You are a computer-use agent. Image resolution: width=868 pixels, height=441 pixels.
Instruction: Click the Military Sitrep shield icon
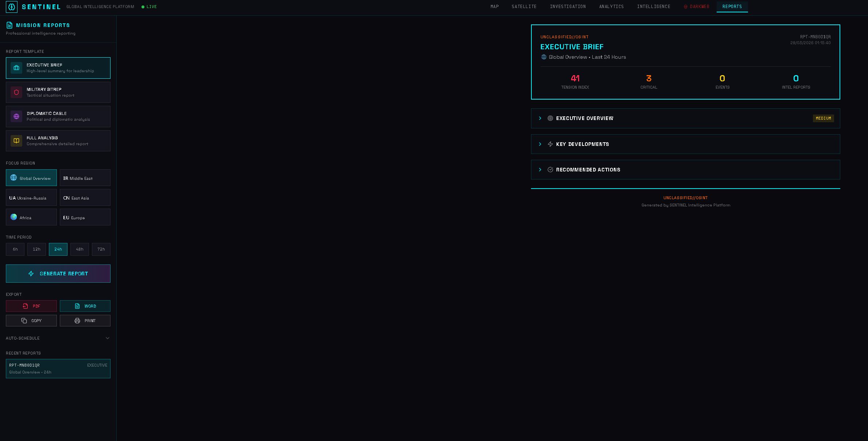[x=16, y=92]
